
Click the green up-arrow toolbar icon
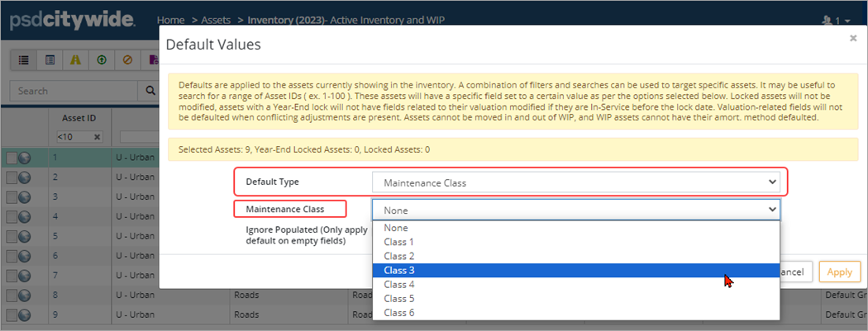click(101, 60)
